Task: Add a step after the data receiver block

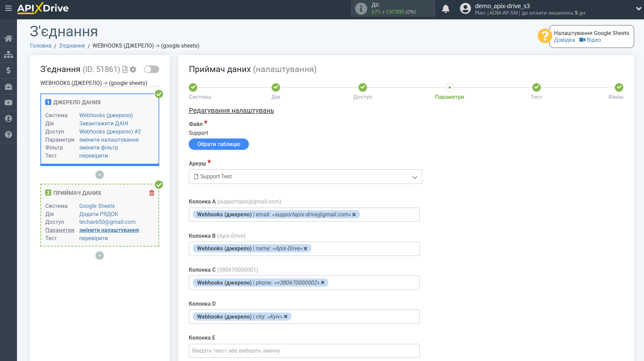Action: [x=99, y=255]
